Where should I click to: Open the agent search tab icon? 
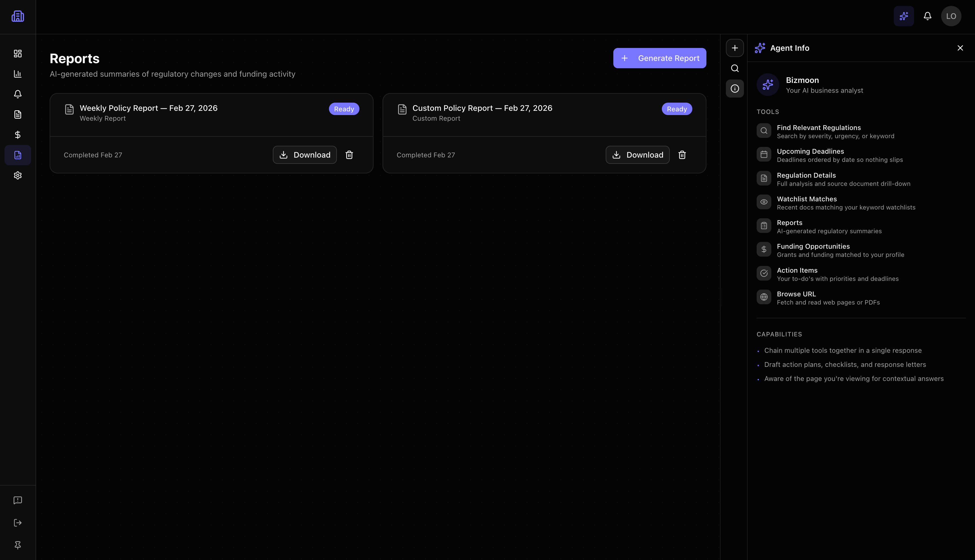[735, 69]
